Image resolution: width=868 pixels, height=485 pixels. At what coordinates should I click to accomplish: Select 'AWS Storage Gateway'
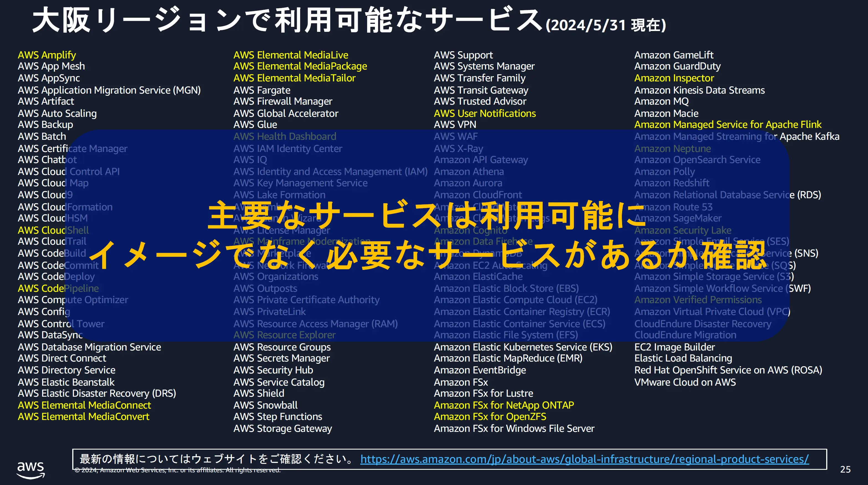(283, 429)
